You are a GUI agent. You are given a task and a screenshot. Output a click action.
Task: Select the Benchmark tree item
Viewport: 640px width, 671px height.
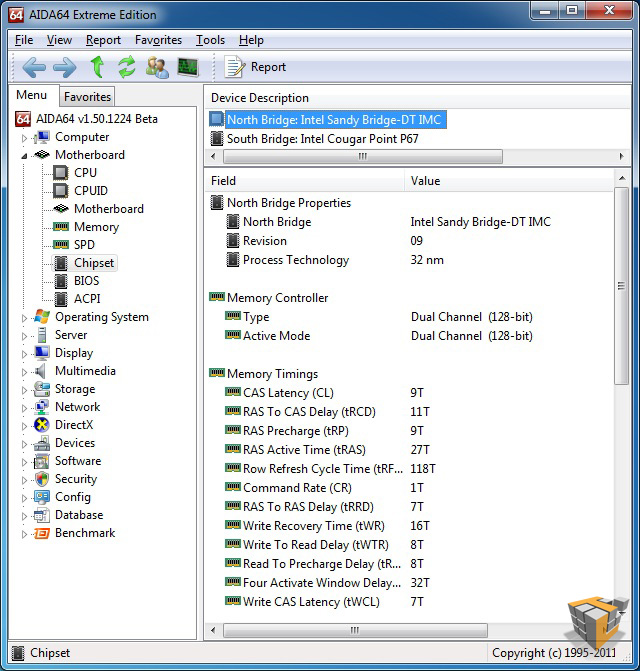(85, 533)
